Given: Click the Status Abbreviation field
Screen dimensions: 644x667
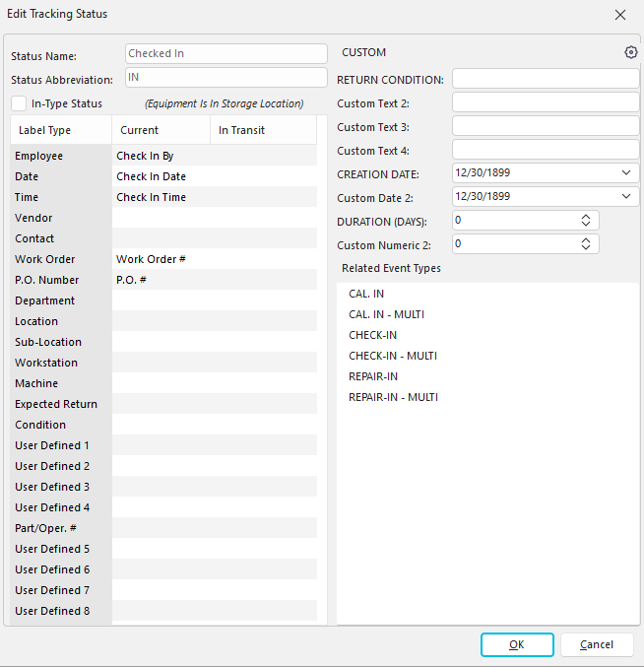Looking at the screenshot, I should 226,78.
